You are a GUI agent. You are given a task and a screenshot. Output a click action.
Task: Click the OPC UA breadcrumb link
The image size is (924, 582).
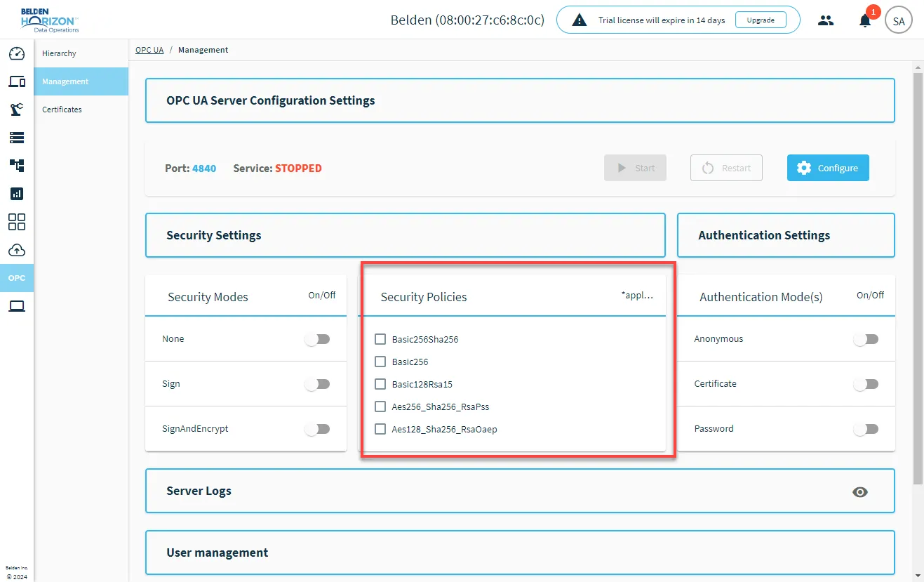pyautogui.click(x=149, y=50)
